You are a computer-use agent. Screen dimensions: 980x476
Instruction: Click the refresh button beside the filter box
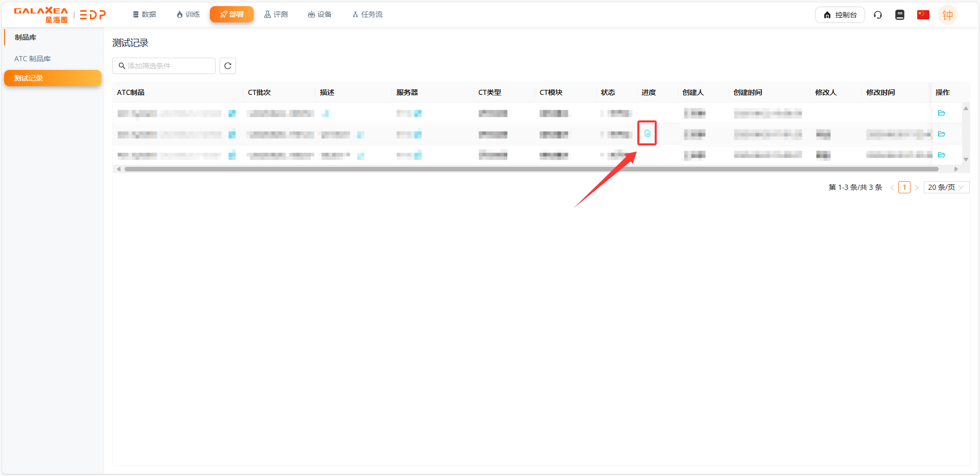(228, 66)
